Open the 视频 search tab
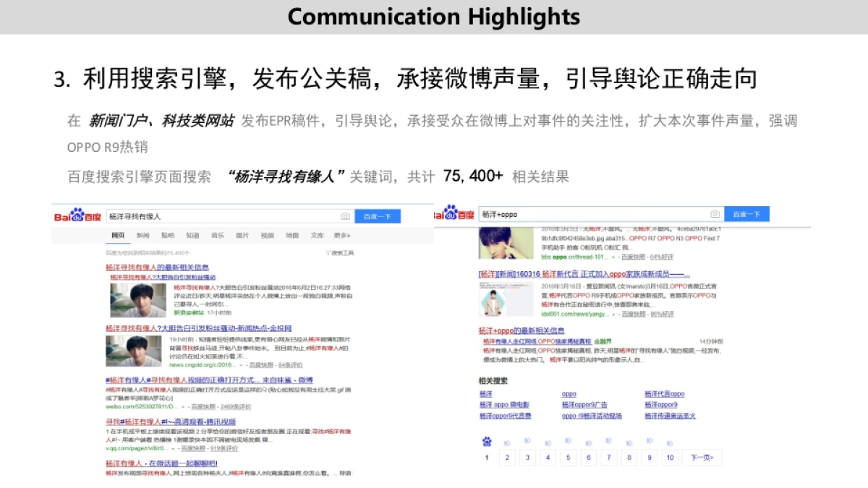This screenshot has width=868, height=488. point(266,236)
